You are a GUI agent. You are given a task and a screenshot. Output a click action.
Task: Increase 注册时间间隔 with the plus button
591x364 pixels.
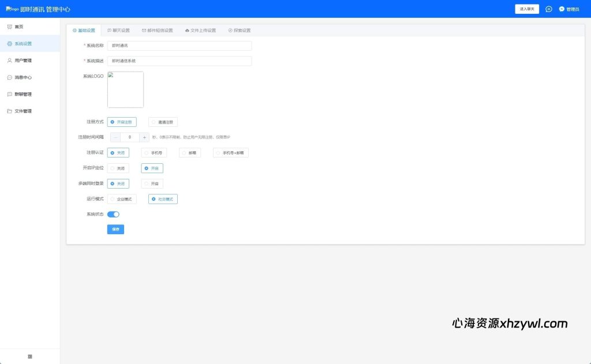click(x=144, y=137)
